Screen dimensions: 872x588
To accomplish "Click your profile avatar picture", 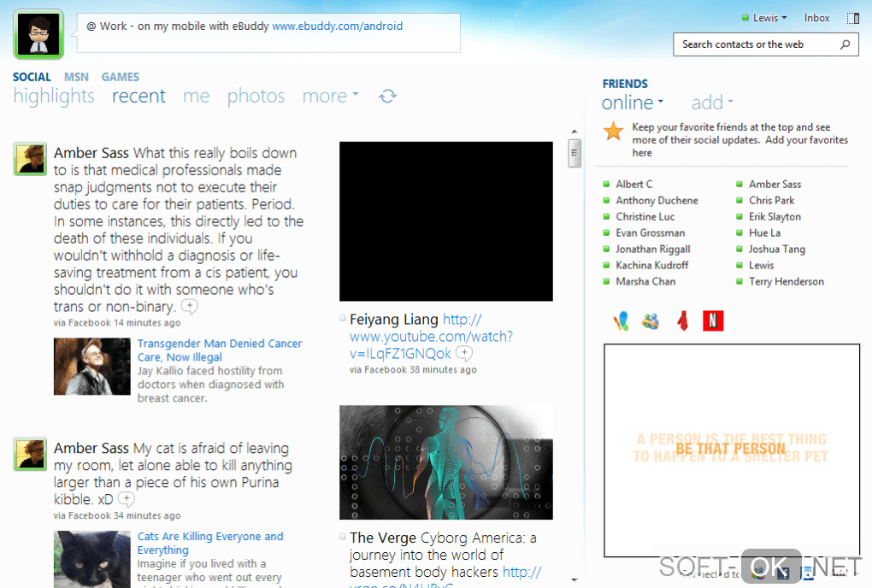I will [38, 34].
